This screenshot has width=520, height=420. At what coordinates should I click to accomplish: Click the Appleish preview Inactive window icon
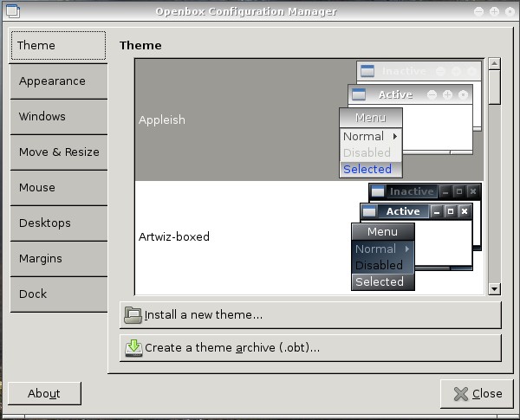367,71
